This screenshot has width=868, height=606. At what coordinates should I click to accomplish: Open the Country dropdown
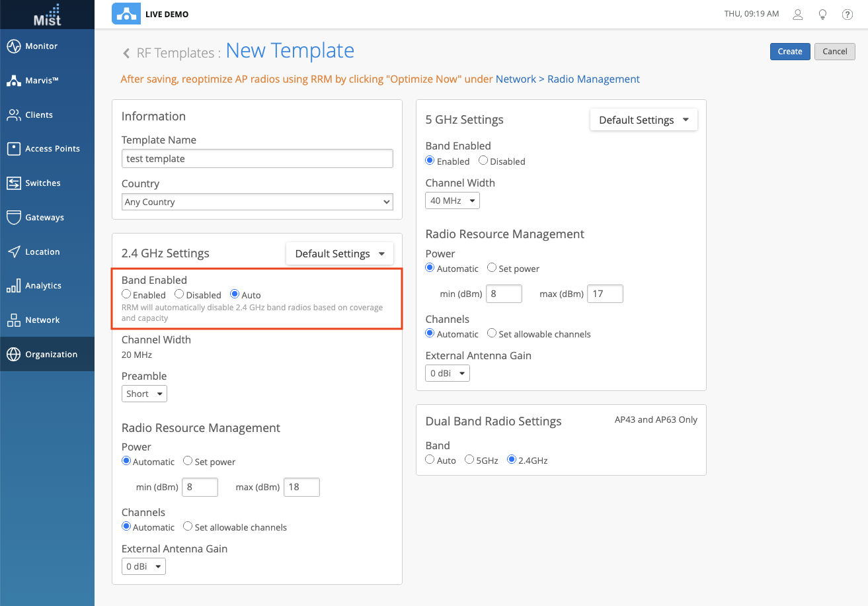(257, 202)
